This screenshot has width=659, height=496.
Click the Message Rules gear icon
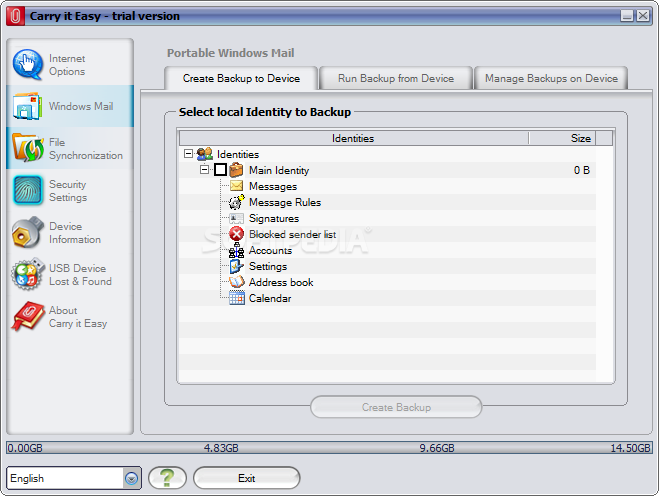(x=236, y=202)
